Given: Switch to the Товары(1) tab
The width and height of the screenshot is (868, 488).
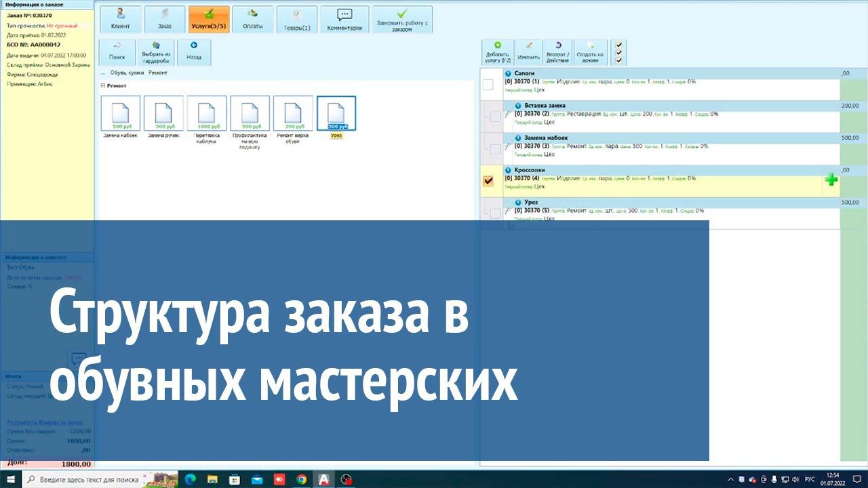Looking at the screenshot, I should pyautogui.click(x=297, y=19).
